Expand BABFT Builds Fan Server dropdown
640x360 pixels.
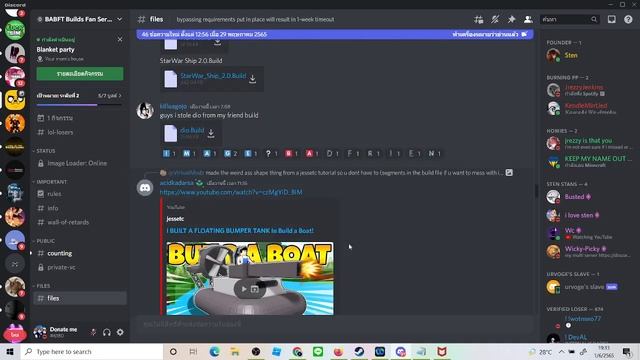[120, 19]
